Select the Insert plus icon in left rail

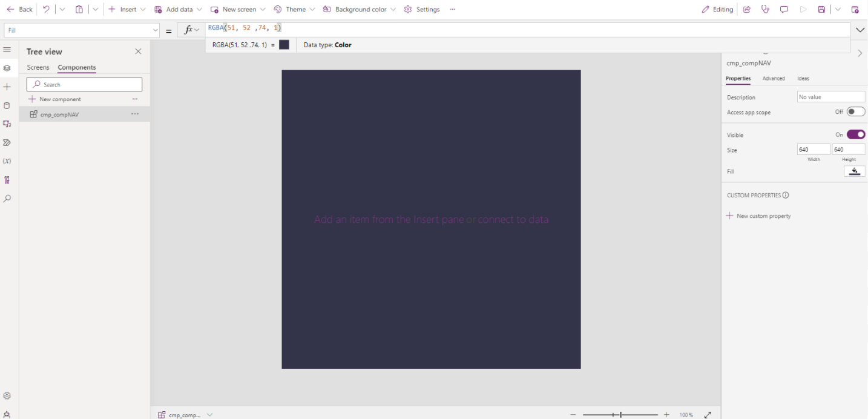click(7, 87)
